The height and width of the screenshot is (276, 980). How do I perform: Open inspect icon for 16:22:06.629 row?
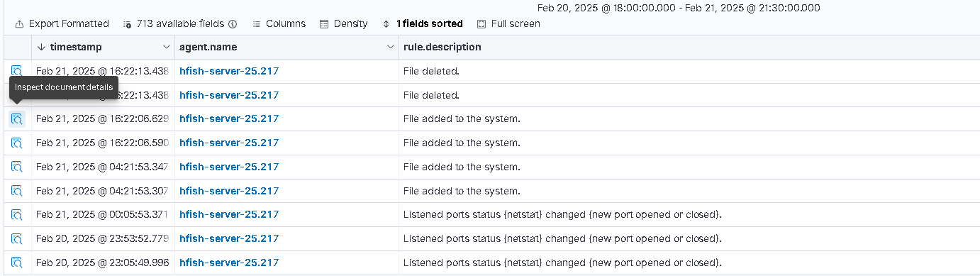(x=17, y=118)
